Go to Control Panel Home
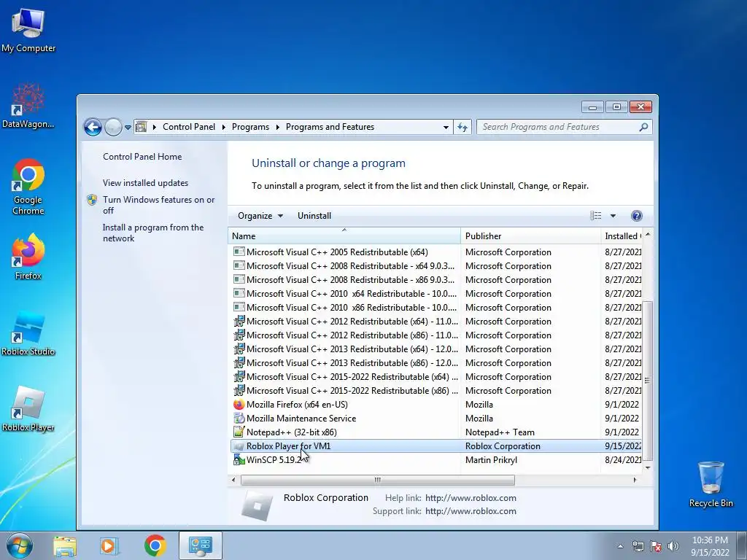747x560 pixels. 142,157
